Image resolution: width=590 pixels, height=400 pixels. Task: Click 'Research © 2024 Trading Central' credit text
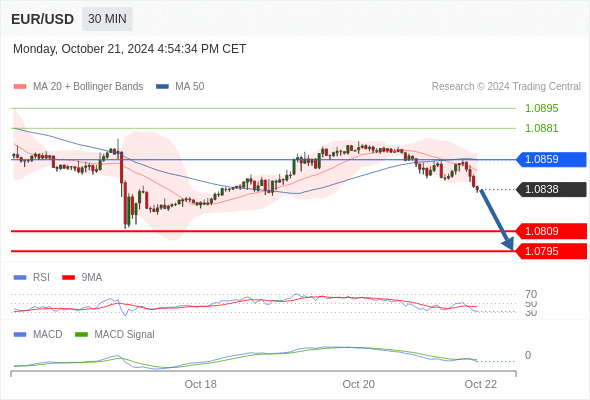506,87
